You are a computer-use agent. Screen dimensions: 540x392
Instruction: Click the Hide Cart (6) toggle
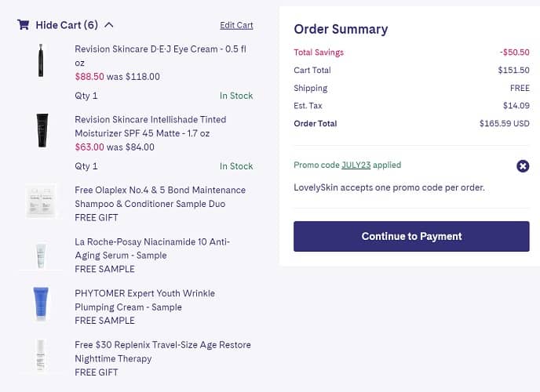67,25
